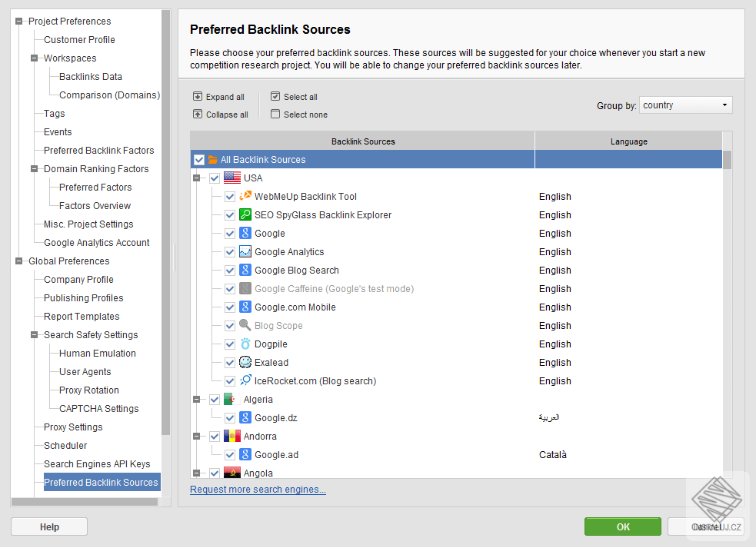This screenshot has width=756, height=548.
Task: Click the WebMeUp Backlink Tool icon
Action: point(245,197)
